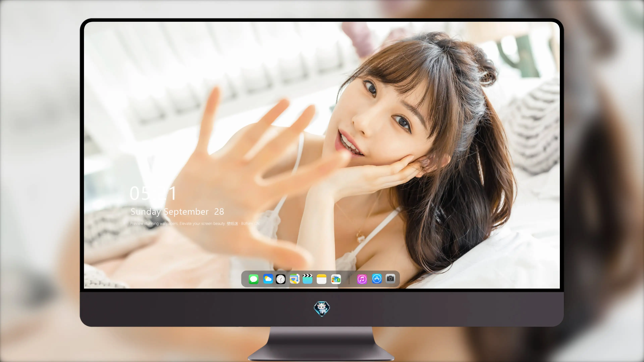The image size is (644, 362).
Task: Open the Clock app in the dock
Action: click(281, 279)
